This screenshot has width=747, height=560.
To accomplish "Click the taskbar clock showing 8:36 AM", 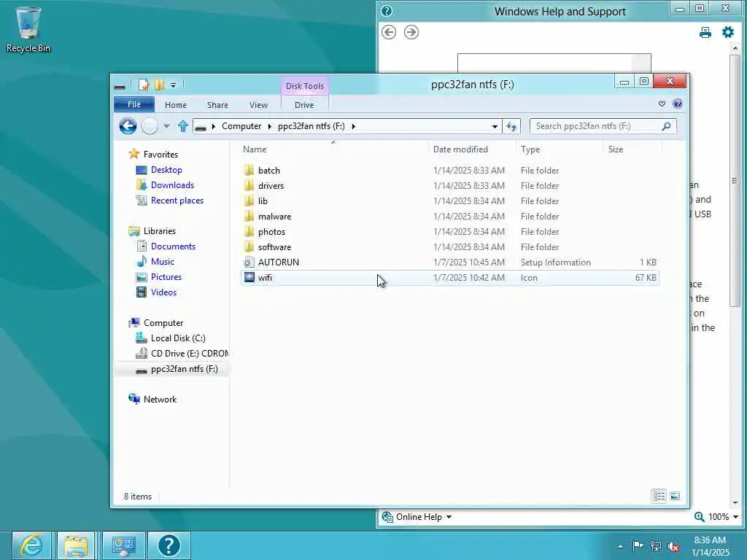I will pos(710,546).
